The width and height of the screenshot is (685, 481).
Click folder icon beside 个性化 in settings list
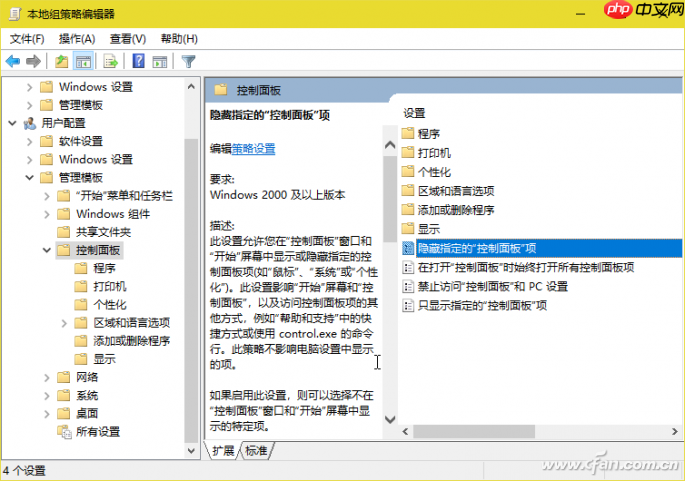point(408,171)
